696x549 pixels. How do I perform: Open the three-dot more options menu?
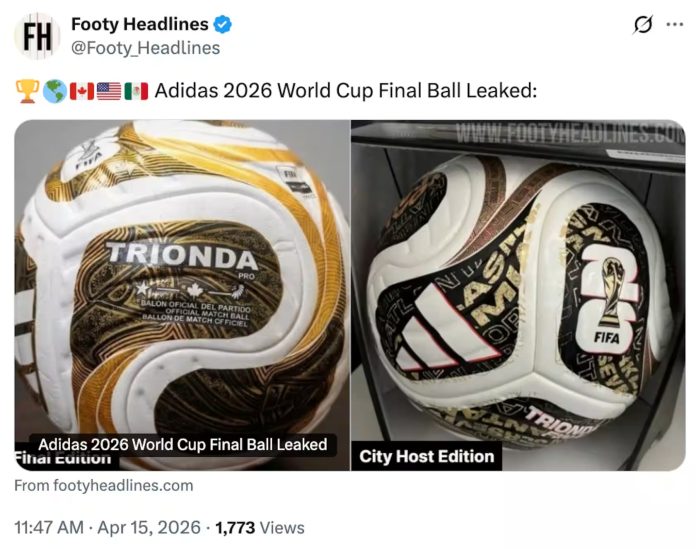[674, 24]
